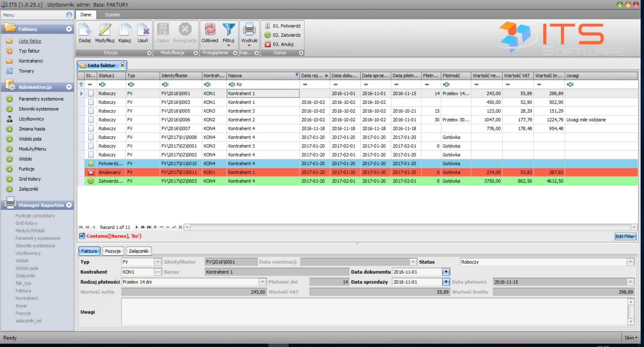Open Kontrahenci in the Faktury menu
The width and height of the screenshot is (644, 347).
pos(31,61)
